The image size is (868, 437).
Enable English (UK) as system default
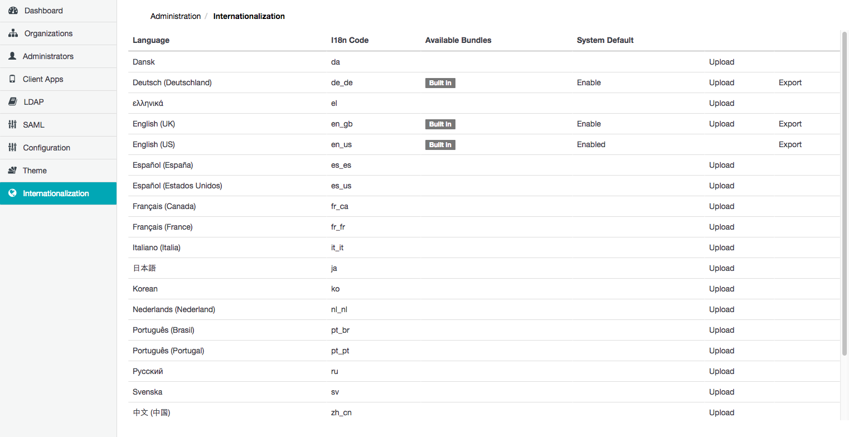pos(589,124)
